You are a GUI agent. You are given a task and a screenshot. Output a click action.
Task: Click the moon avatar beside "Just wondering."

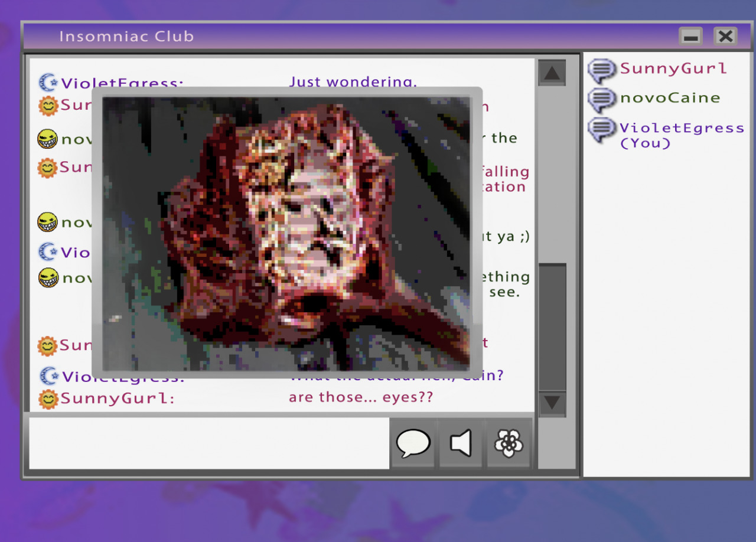coord(48,83)
